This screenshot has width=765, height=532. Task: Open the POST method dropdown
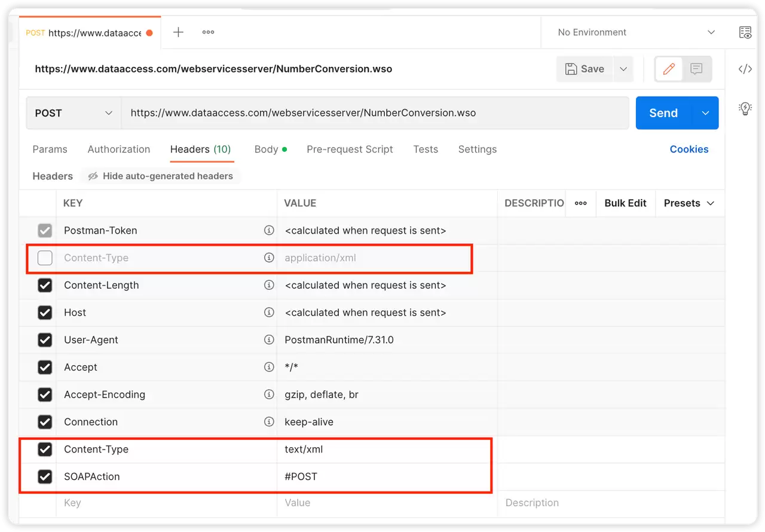click(x=74, y=113)
